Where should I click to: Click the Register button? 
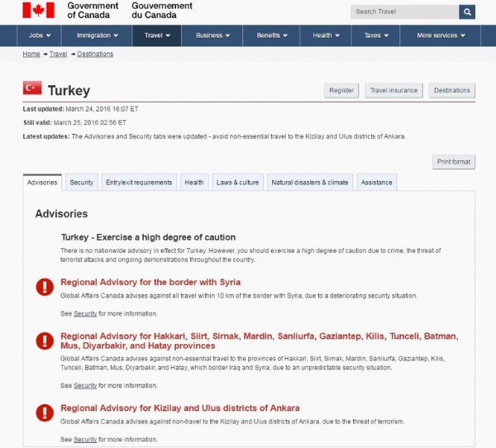click(341, 90)
